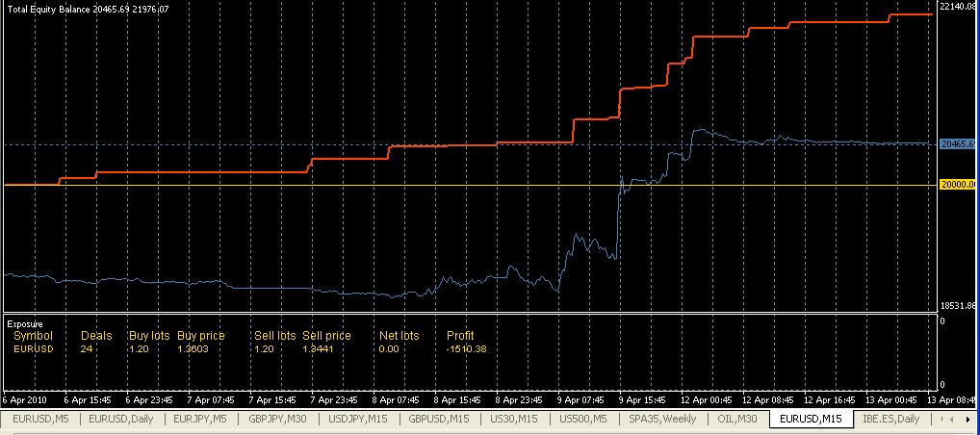The image size is (980, 435).
Task: Click the 6 Apr 15:45 time label
Action: (89, 399)
